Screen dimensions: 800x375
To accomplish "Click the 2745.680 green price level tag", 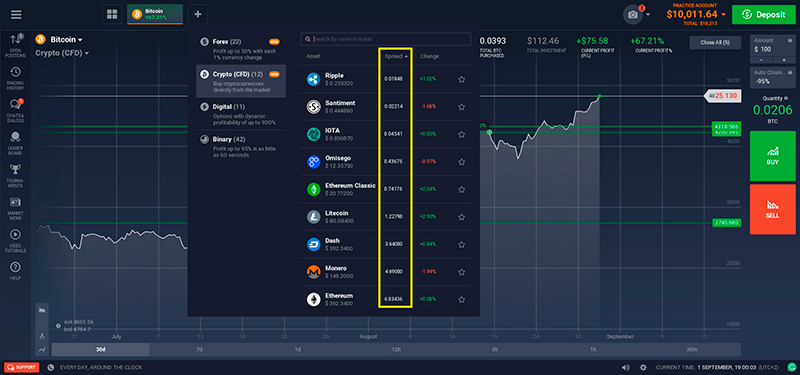I will [727, 223].
